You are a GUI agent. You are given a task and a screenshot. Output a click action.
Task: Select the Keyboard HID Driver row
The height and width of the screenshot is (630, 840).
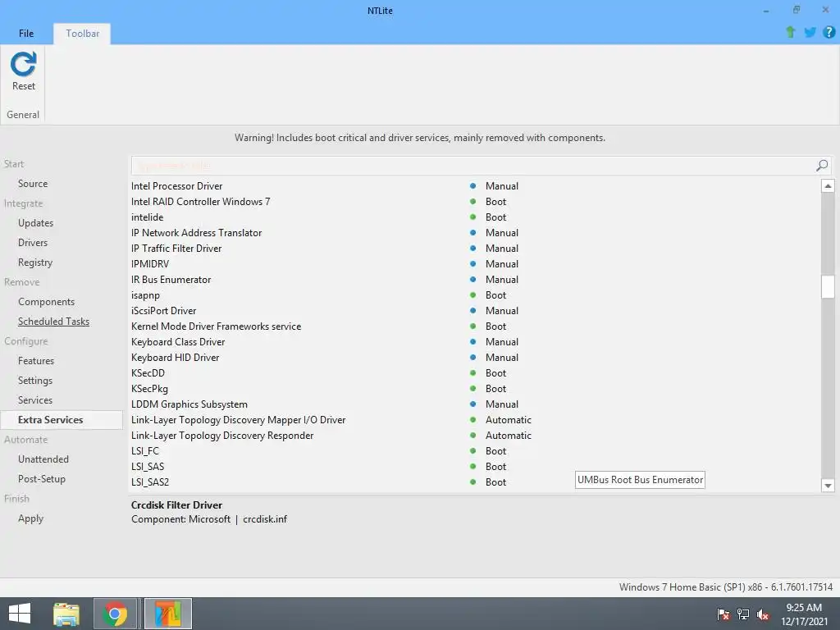[475, 358]
